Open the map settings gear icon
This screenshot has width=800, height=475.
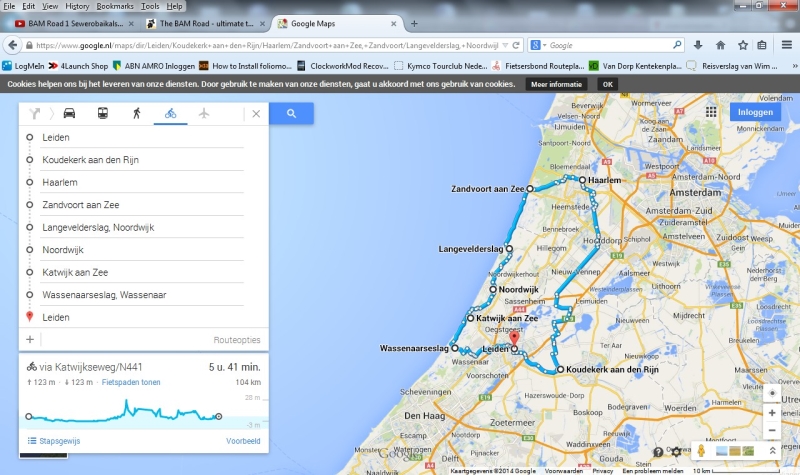click(x=677, y=452)
